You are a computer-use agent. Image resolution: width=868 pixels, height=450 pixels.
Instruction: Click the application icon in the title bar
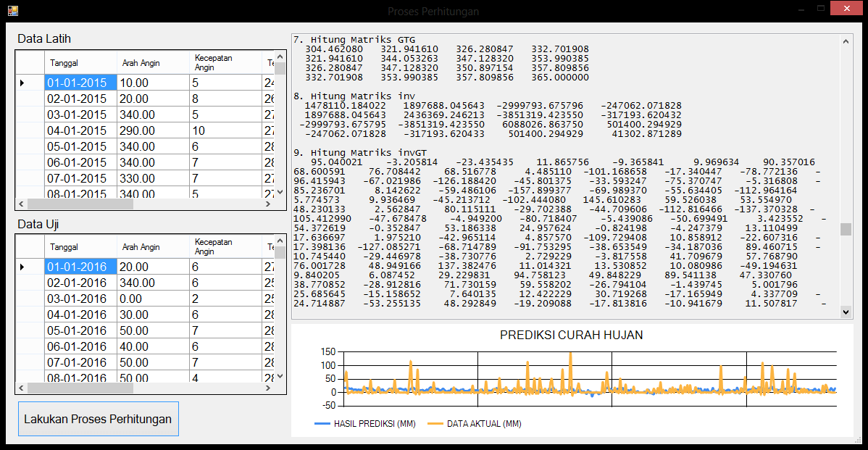coord(12,11)
